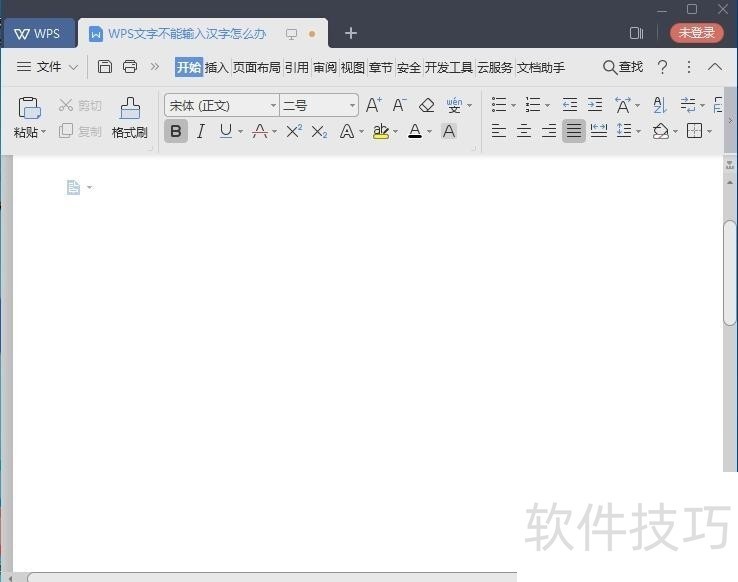738x582 pixels.
Task: Click the Save icon in quick toolbar
Action: tap(104, 67)
